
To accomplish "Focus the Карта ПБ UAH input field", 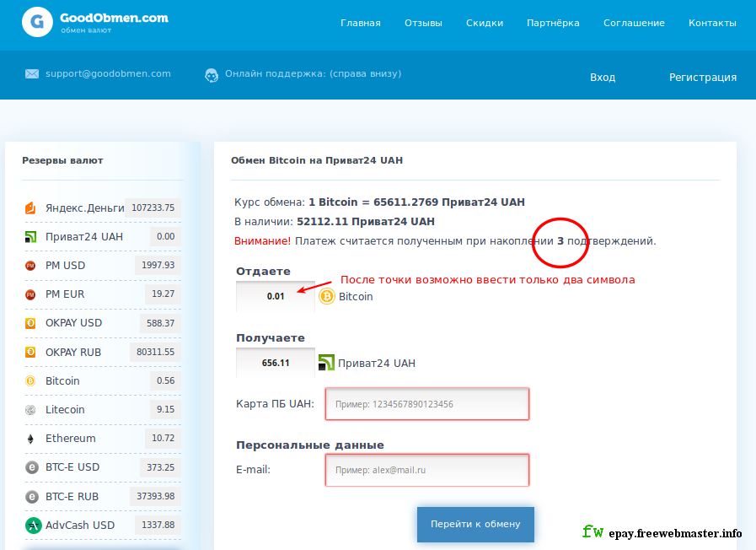I will (427, 404).
